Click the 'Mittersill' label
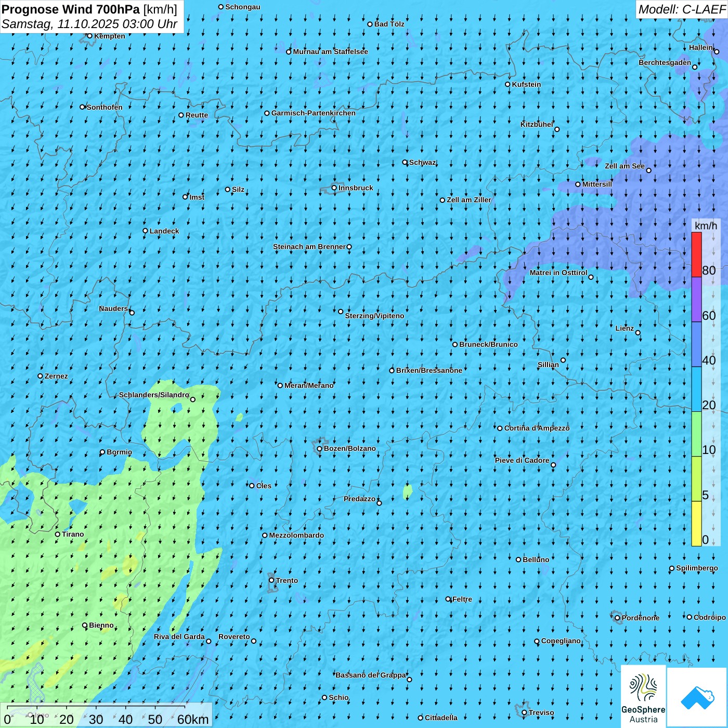The height and width of the screenshot is (728, 728). click(x=597, y=184)
